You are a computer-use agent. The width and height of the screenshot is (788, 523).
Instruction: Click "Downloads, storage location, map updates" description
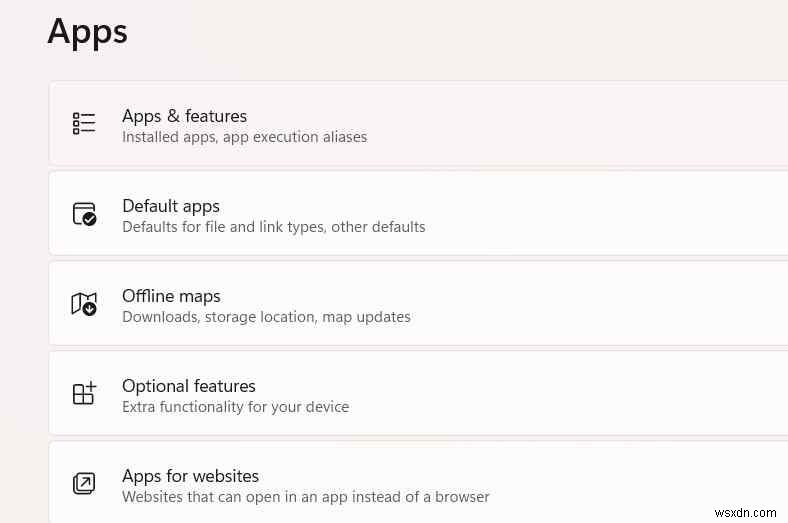pyautogui.click(x=266, y=317)
